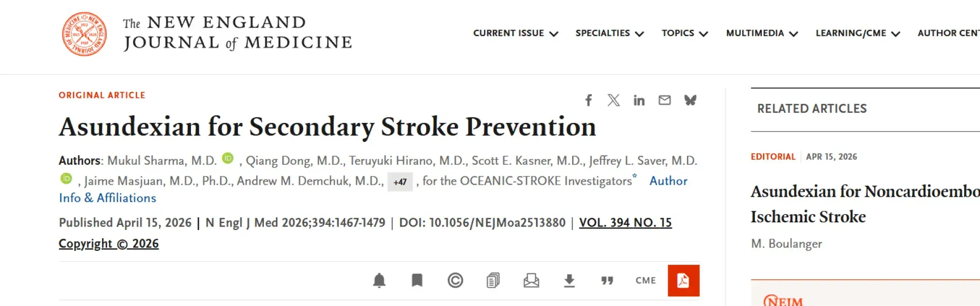Share article on LinkedIn

point(639,100)
